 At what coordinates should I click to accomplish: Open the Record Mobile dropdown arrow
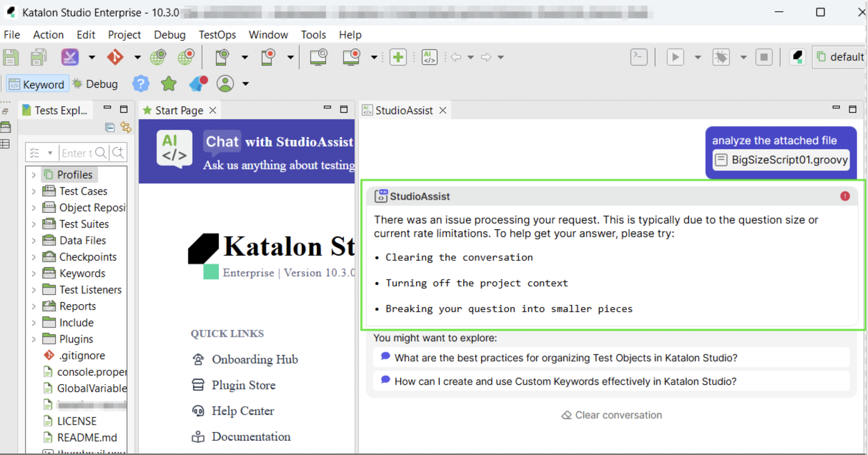(290, 57)
